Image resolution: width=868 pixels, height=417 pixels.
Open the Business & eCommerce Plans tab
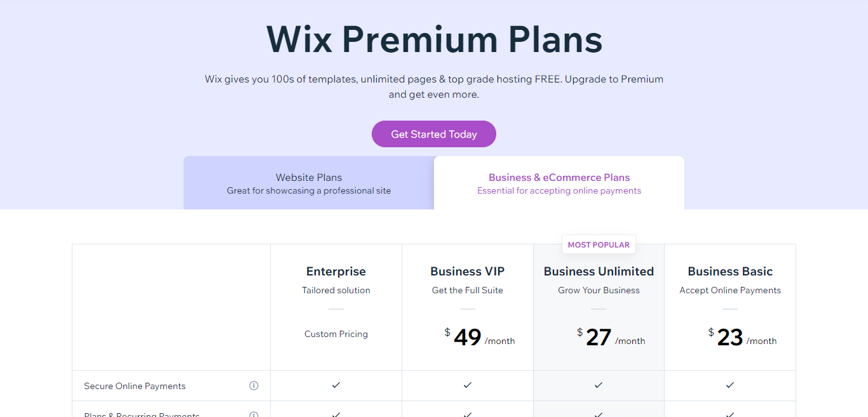coord(559,183)
